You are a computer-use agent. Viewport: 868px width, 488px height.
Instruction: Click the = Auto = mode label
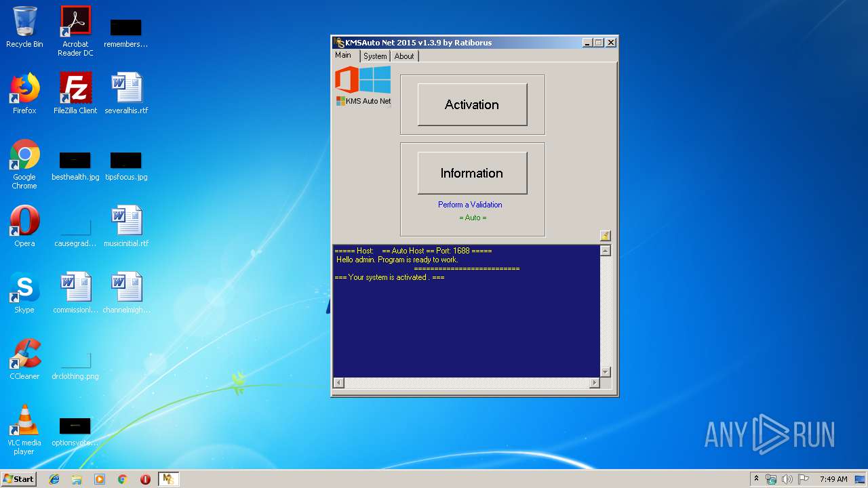[473, 218]
